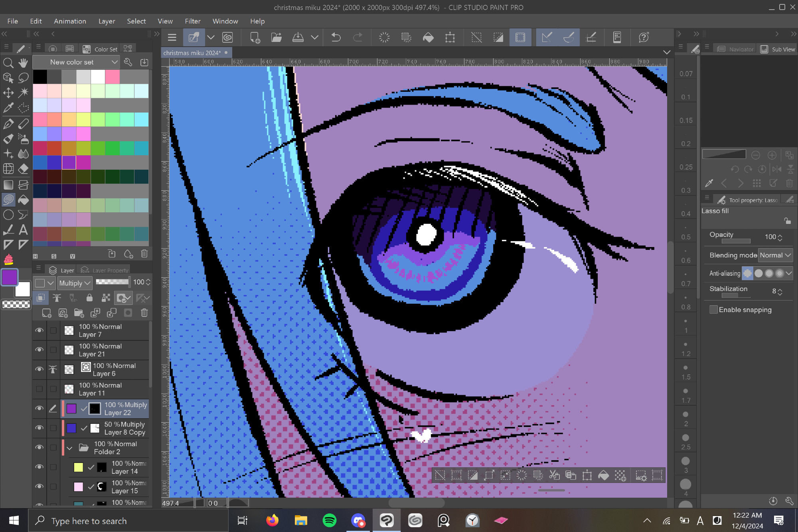Select the Gradient tool
The height and width of the screenshot is (532, 798).
click(8, 185)
